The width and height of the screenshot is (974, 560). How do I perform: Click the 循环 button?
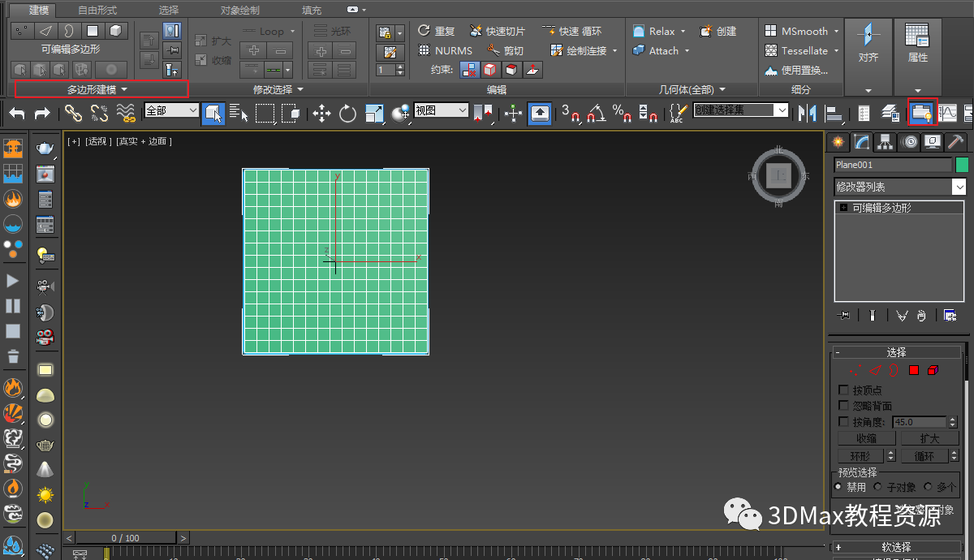pos(924,456)
